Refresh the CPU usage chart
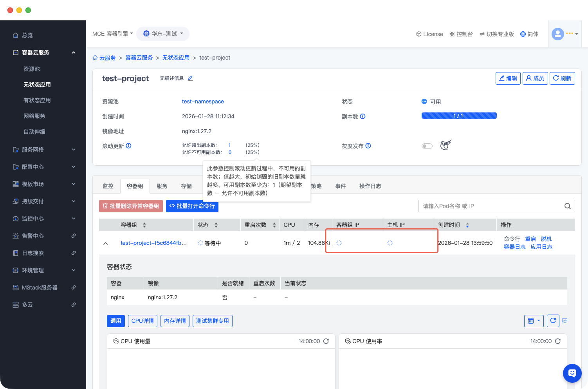Screen dimensions: 588x389 326,341
